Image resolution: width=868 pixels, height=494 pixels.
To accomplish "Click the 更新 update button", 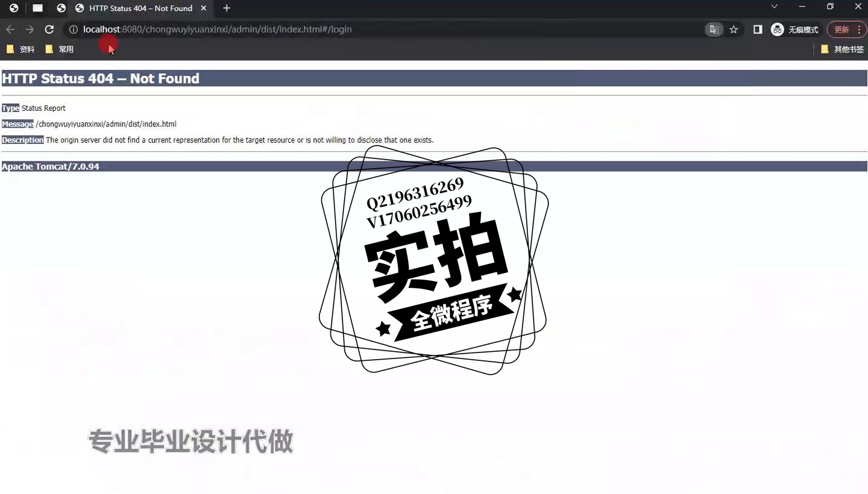I will (x=841, y=30).
